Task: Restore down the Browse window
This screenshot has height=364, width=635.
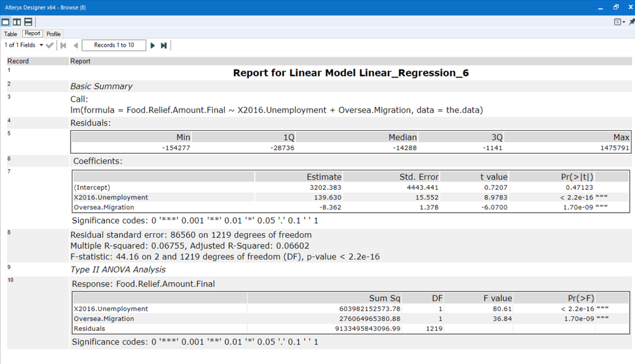Action: (616, 7)
